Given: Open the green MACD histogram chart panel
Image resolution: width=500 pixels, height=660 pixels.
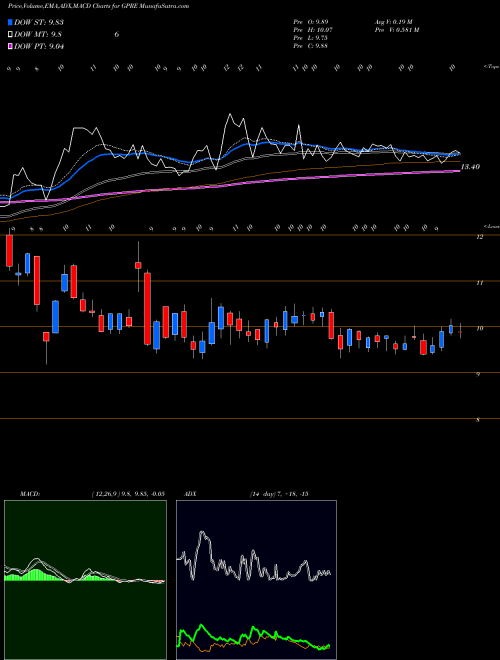Looking at the screenshot, I should 85,580.
